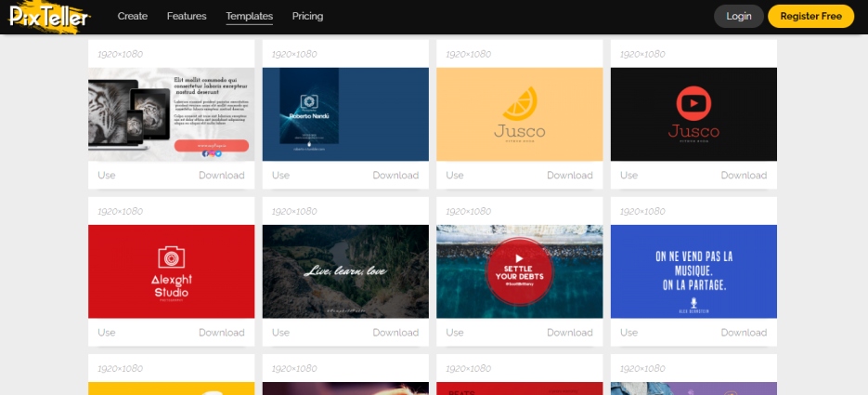Select the Templates navigation item
Image resolution: width=868 pixels, height=395 pixels.
[249, 16]
